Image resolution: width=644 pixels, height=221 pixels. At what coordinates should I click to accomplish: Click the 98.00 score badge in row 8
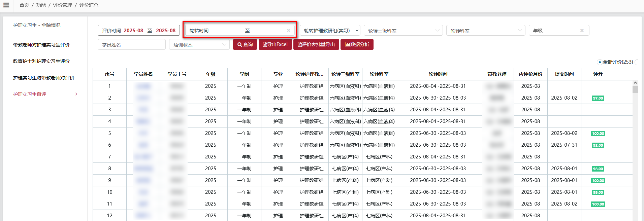598,169
